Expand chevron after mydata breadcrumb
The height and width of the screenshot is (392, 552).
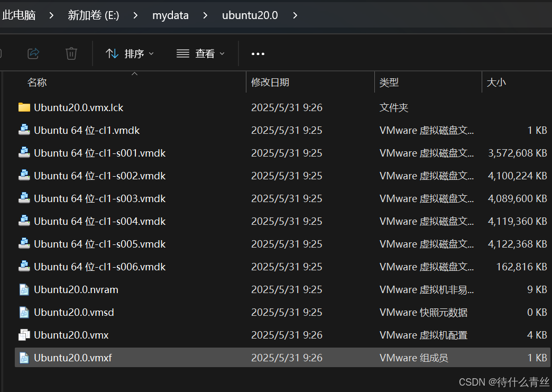tap(205, 15)
